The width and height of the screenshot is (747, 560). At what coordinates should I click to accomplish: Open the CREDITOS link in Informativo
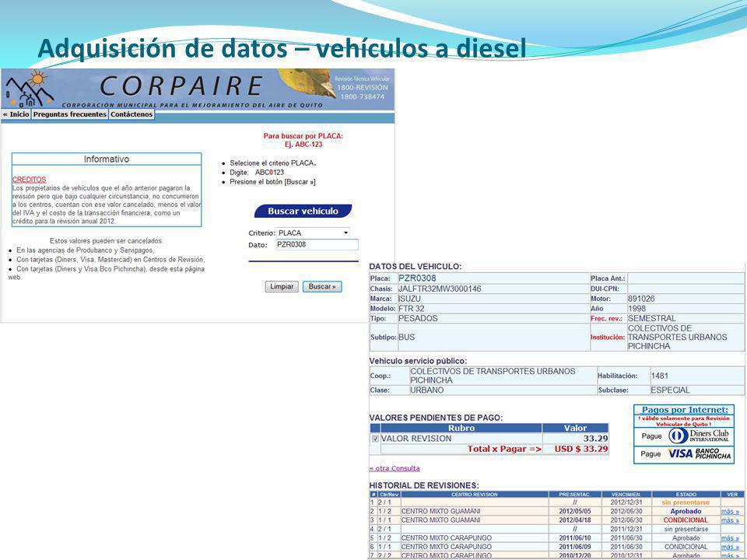click(29, 180)
